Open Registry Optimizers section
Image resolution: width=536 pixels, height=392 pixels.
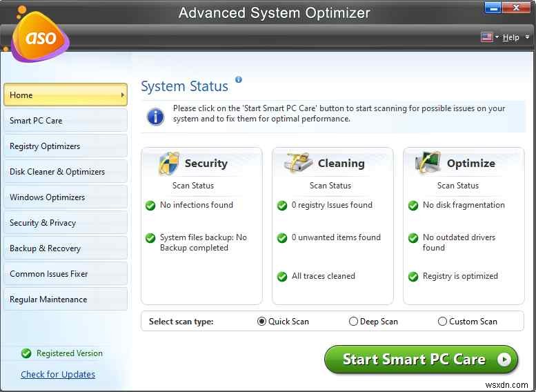66,146
